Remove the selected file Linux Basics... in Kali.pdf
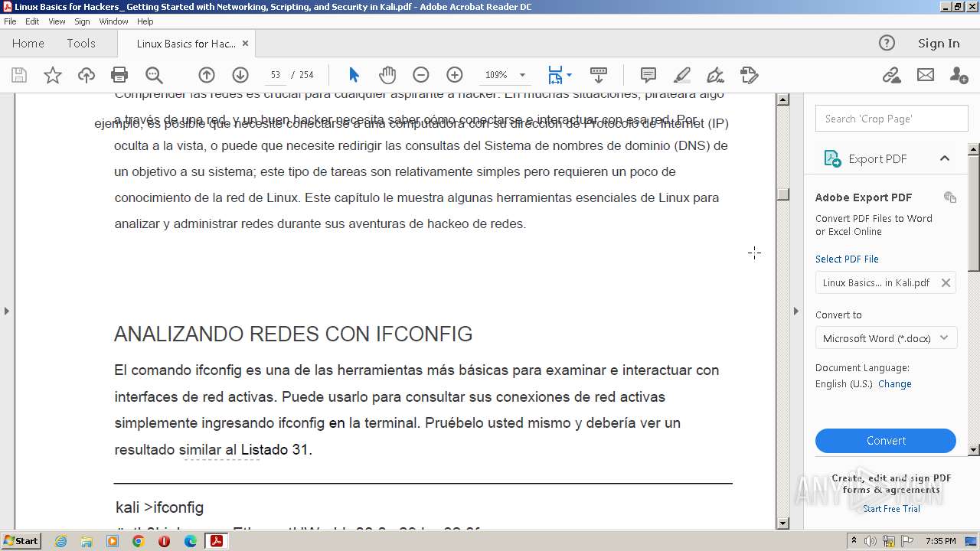Screen dimensions: 980x551 point(946,282)
